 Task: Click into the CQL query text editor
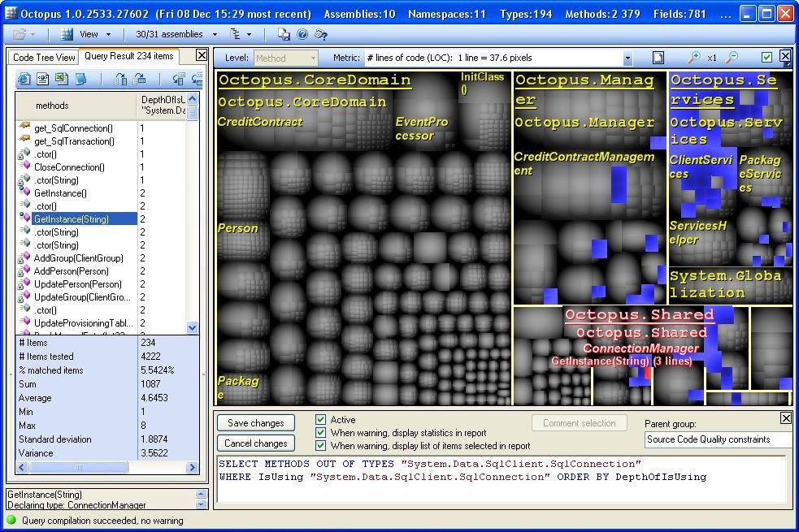[x=503, y=478]
